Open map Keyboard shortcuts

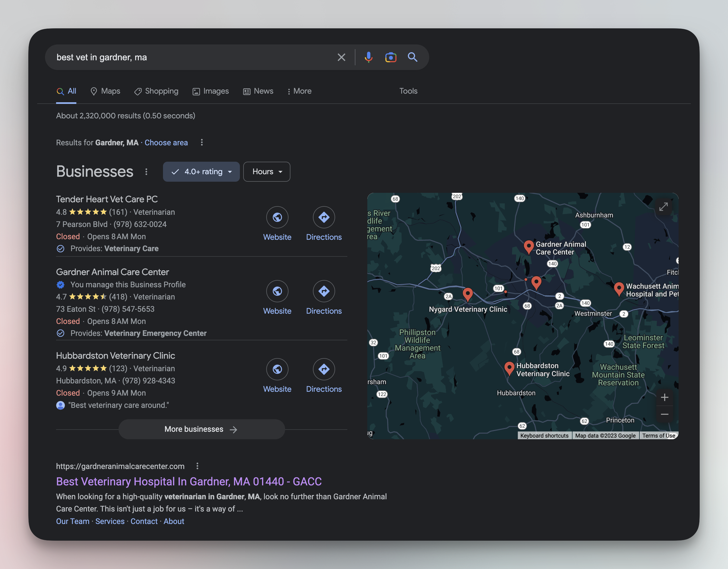(544, 436)
